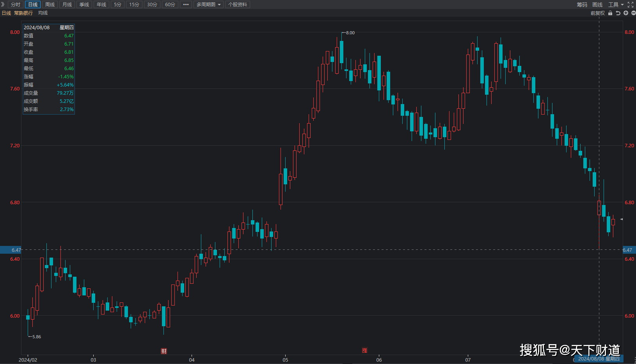The width and height of the screenshot is (636, 364).
Task: Select the 月线 monthly period
Action: tap(67, 5)
